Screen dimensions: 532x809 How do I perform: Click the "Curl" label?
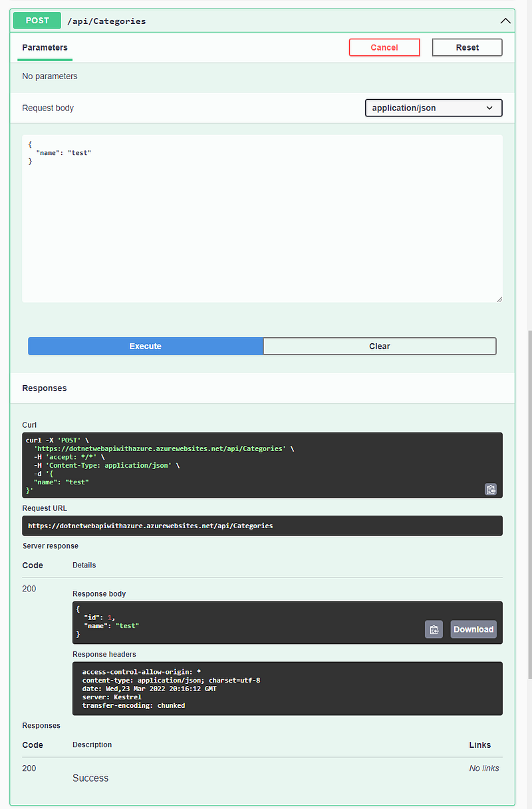(29, 425)
